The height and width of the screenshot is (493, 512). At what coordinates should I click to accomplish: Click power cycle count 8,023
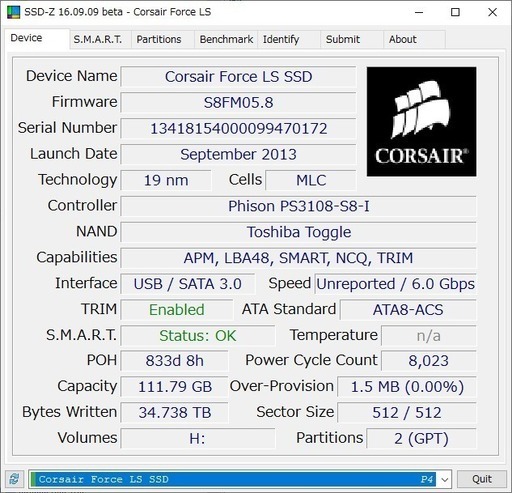pyautogui.click(x=429, y=361)
